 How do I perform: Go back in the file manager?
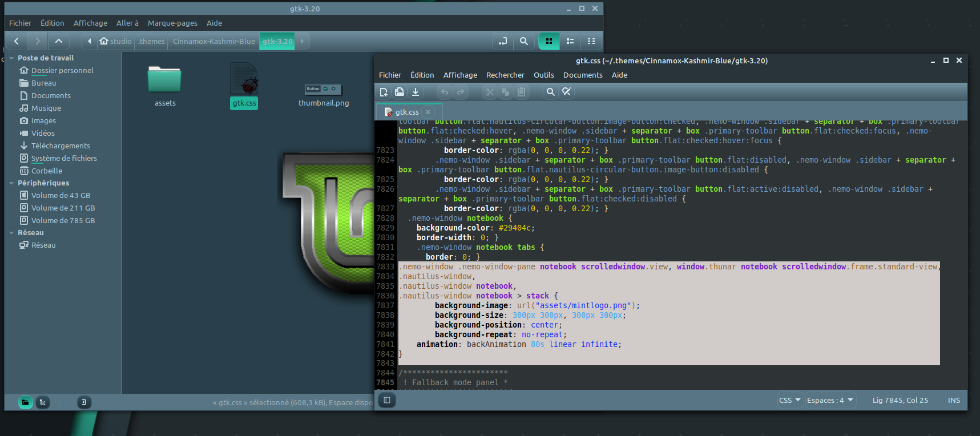point(17,41)
